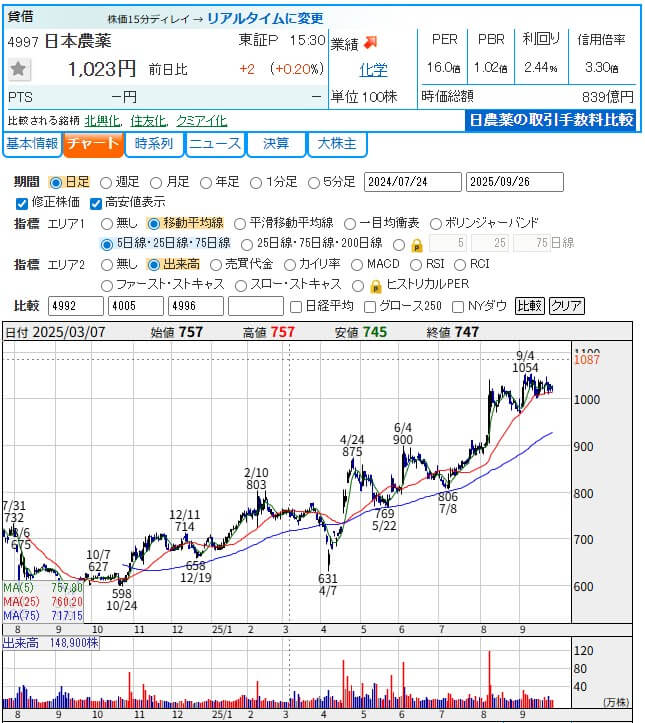The image size is (645, 723).
Task: Click the red 業績 trend arrow icon
Action: click(x=370, y=42)
